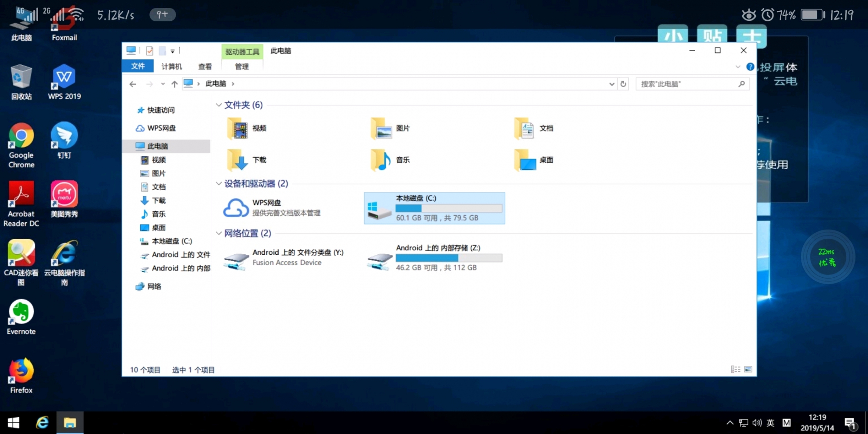Click the Properties icon in quick access toolbar
868x434 pixels.
(149, 51)
